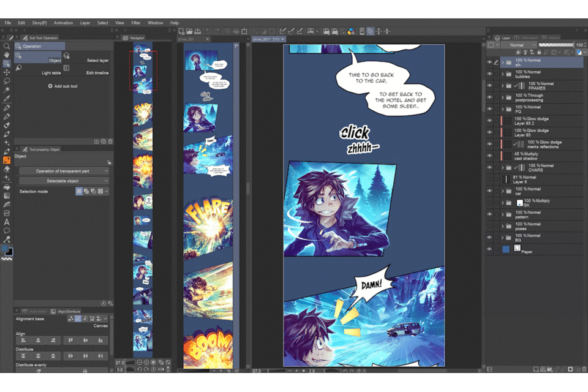Click the Zoom in icon in Navigator
Viewport: 588px width, 392px height.
146,363
